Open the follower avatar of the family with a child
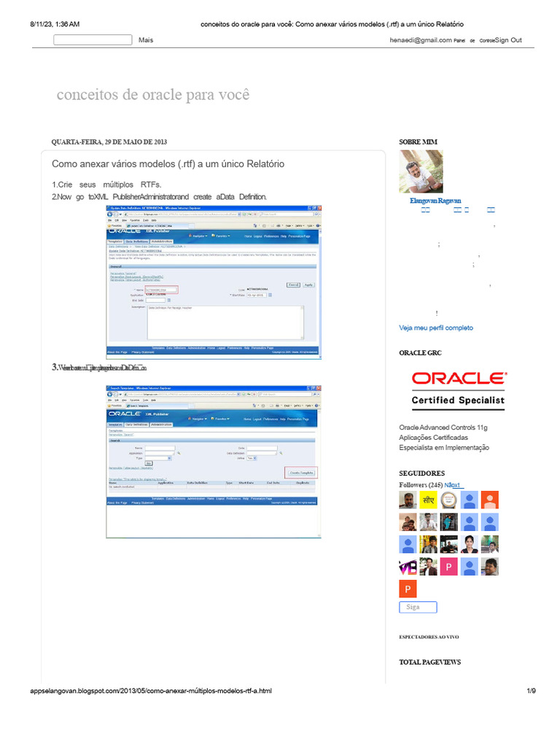The height and width of the screenshot is (747, 560). (408, 522)
